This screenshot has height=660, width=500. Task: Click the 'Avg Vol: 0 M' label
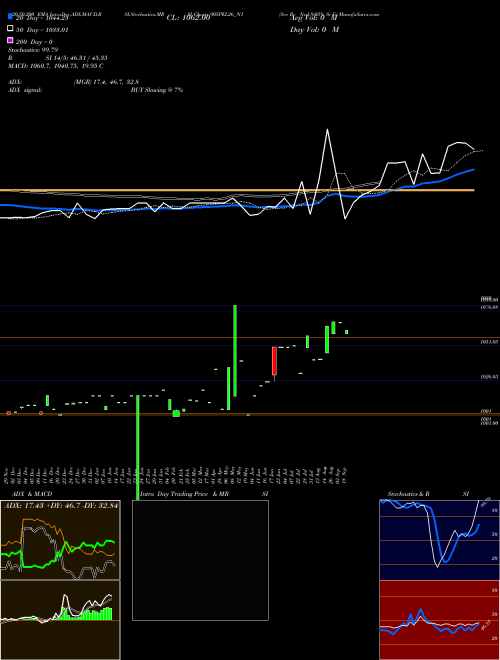(314, 18)
